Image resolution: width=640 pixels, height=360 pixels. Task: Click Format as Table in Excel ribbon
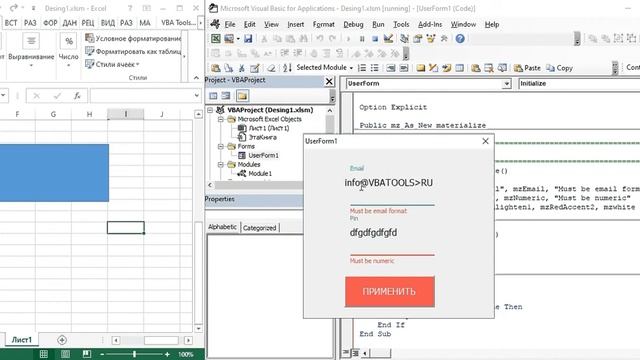133,51
